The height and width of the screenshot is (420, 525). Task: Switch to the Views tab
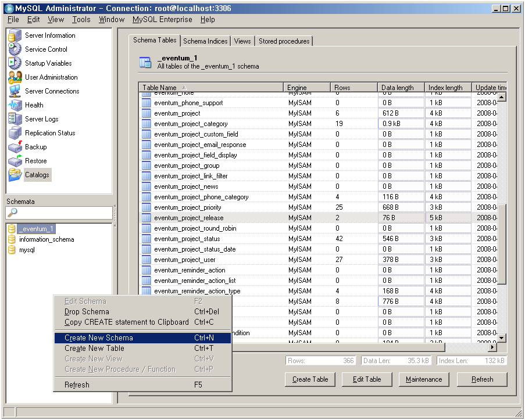[x=242, y=41]
